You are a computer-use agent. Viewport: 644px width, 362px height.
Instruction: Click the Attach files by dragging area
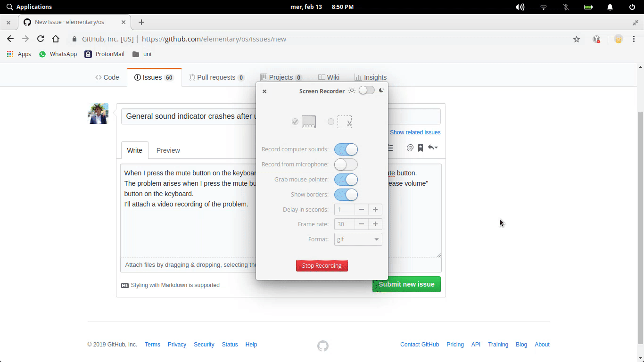(281, 265)
